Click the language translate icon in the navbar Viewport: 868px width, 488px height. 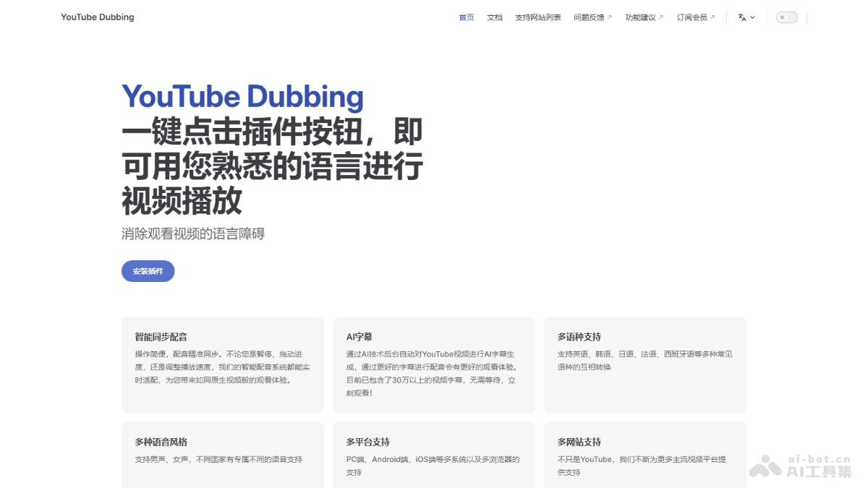coord(741,17)
